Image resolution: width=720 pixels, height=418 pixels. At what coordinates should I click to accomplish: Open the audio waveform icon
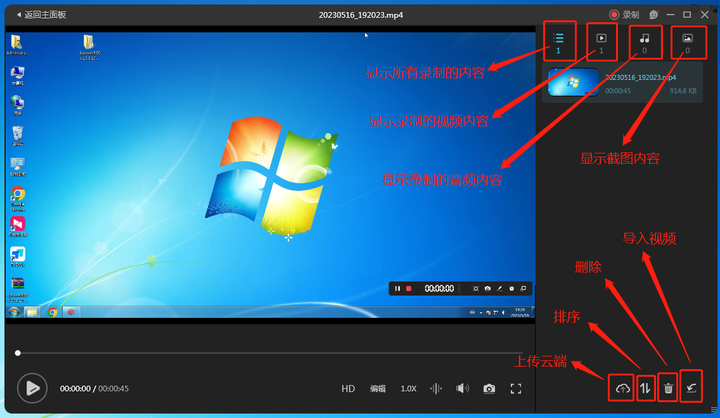tap(436, 389)
